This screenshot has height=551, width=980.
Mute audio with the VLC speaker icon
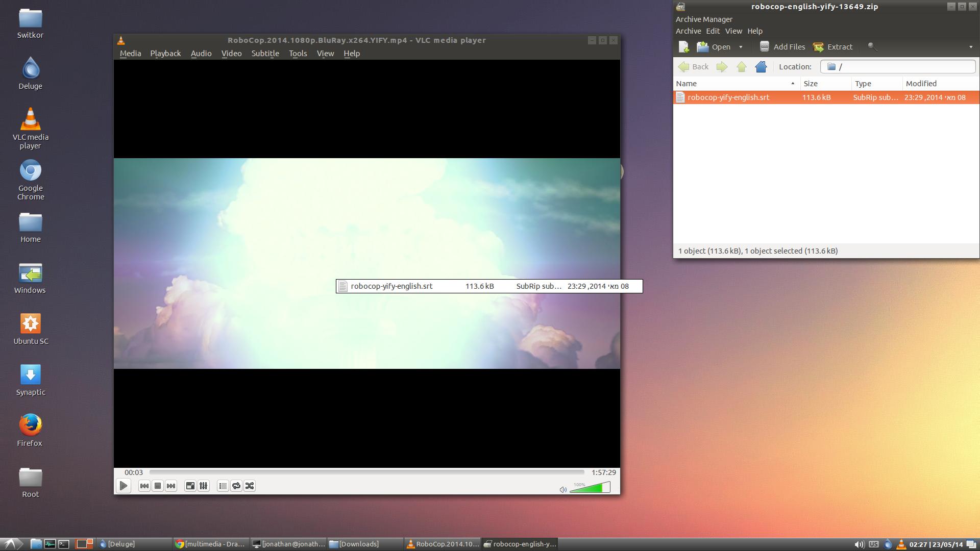pos(562,489)
